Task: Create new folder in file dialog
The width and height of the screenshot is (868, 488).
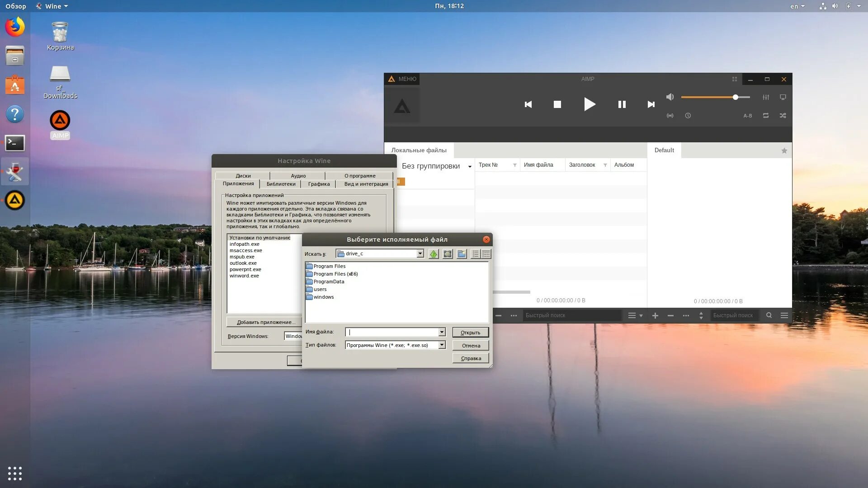Action: pos(461,254)
